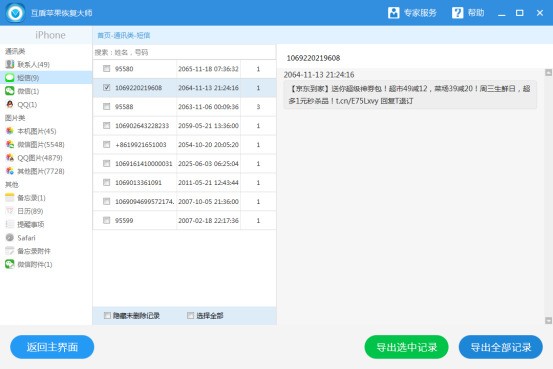Enable 隐藏未删除记录 checkbox
The width and height of the screenshot is (553, 369).
pyautogui.click(x=107, y=315)
